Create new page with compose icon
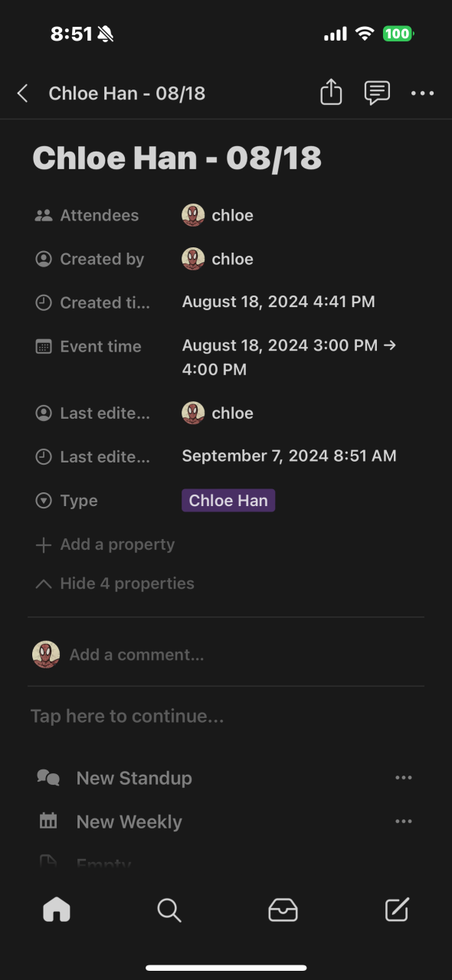452x980 pixels. click(x=397, y=910)
